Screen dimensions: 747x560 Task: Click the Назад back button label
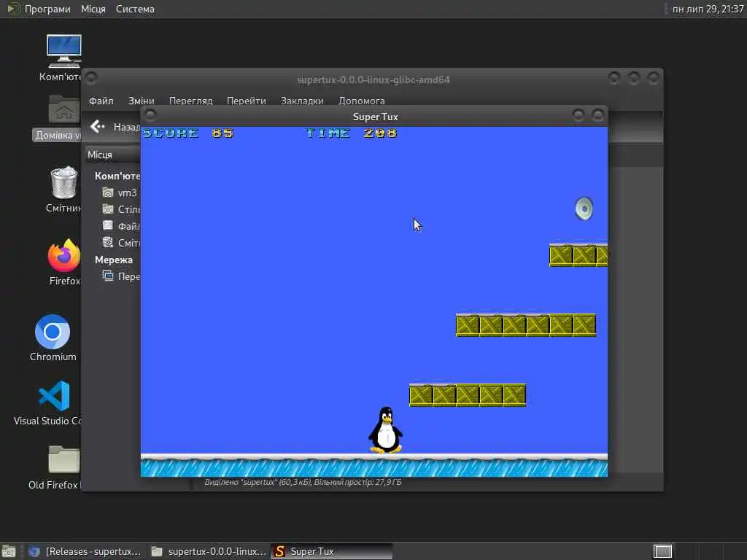[x=127, y=127]
